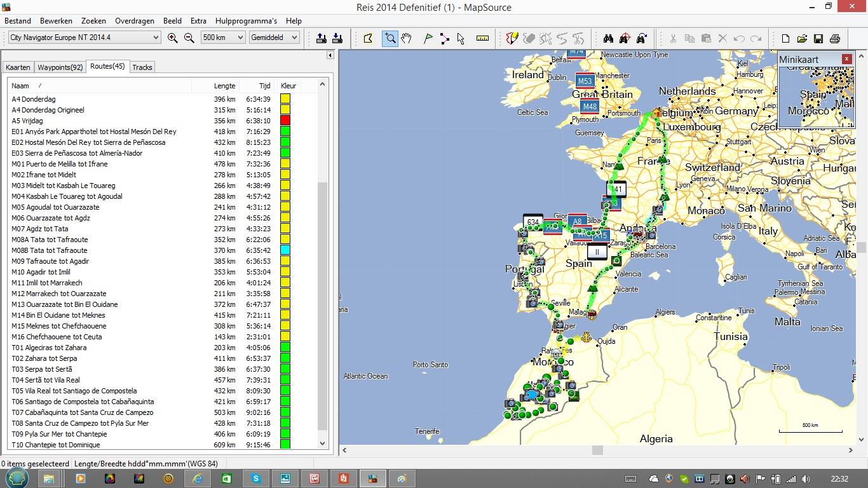Click the find recent places binoculars icon

tap(641, 39)
